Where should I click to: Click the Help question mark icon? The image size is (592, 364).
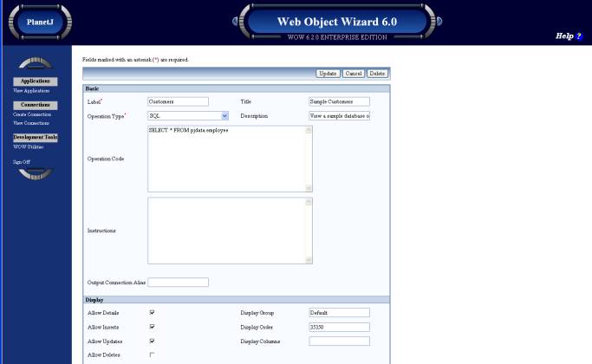pyautogui.click(x=579, y=36)
